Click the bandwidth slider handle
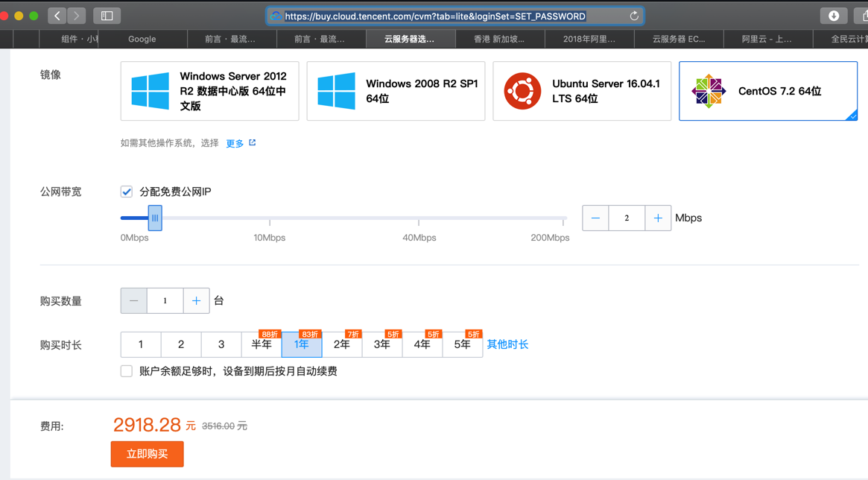The width and height of the screenshot is (868, 480). (x=155, y=218)
